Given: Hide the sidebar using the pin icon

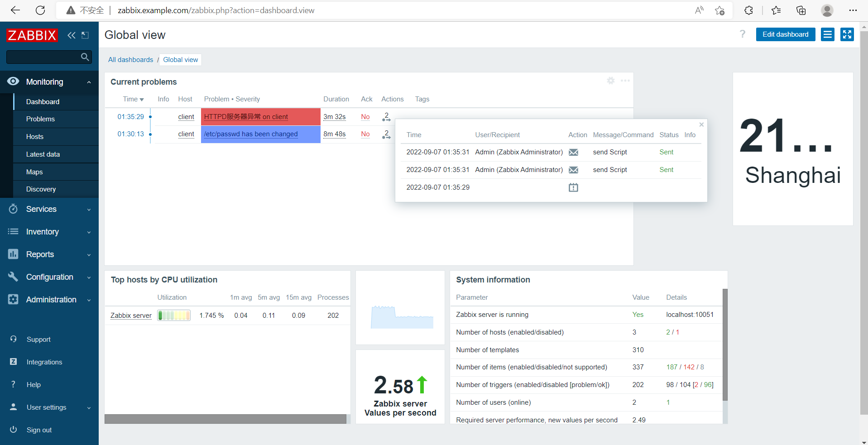Looking at the screenshot, I should 85,35.
